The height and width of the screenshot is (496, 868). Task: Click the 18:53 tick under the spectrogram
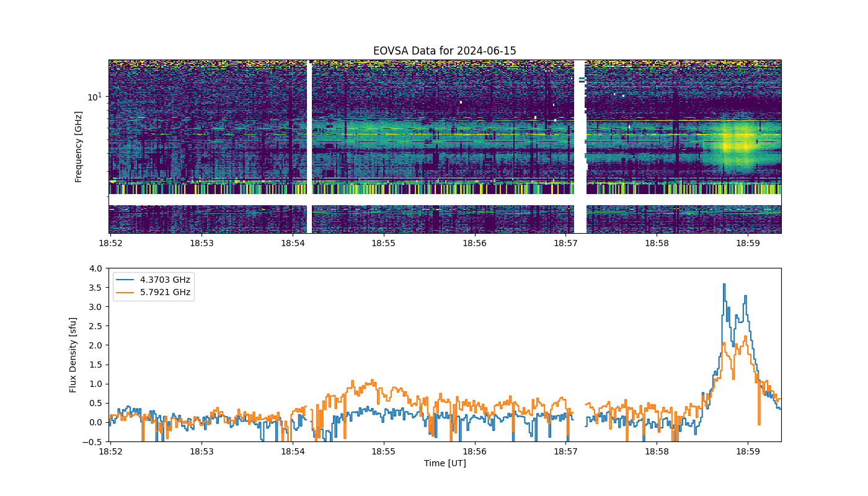coord(201,244)
